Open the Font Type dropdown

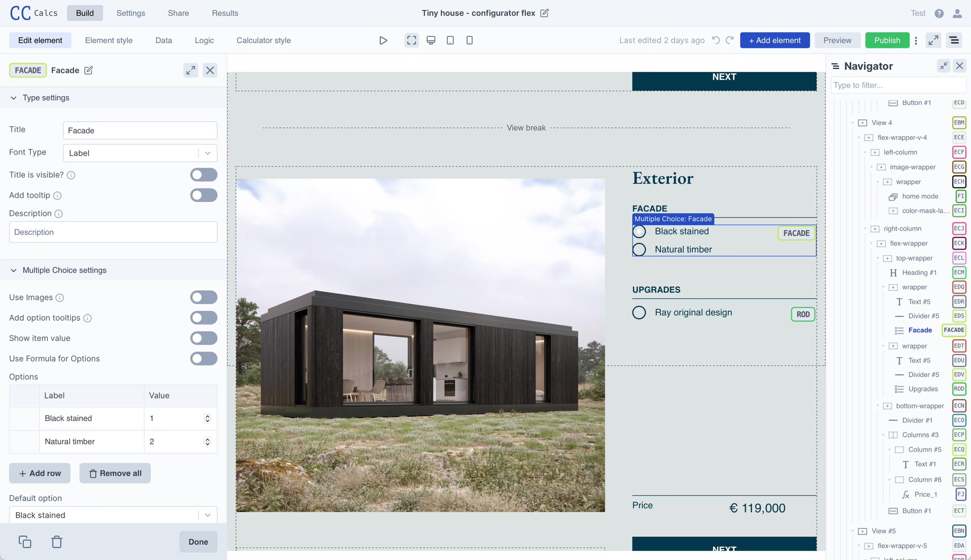(x=207, y=153)
